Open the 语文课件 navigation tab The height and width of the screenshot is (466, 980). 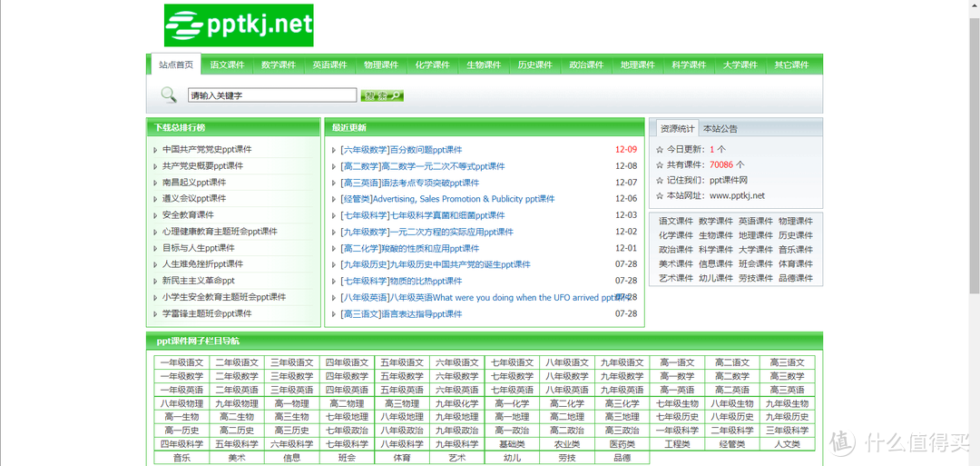coord(228,65)
